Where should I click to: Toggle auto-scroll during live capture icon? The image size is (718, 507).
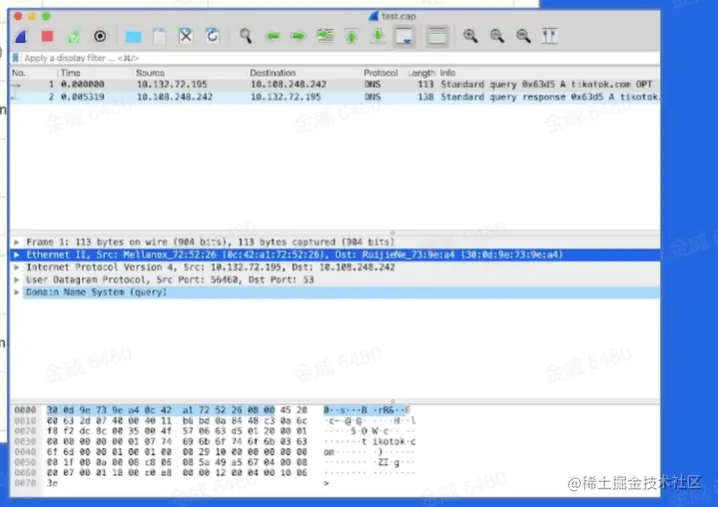click(x=404, y=36)
